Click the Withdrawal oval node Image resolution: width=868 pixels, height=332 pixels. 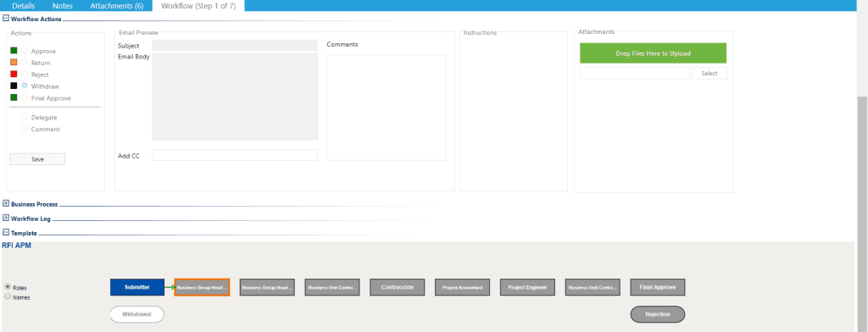point(137,314)
